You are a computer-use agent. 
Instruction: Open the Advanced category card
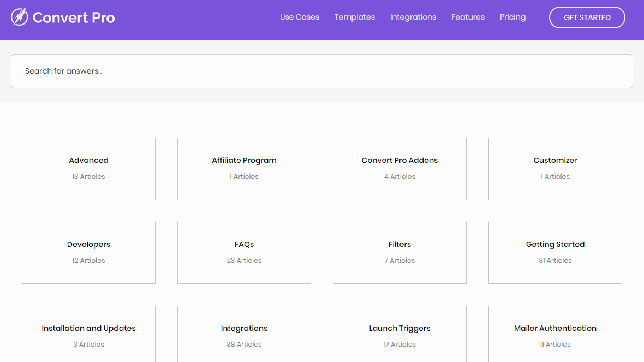[x=89, y=169]
